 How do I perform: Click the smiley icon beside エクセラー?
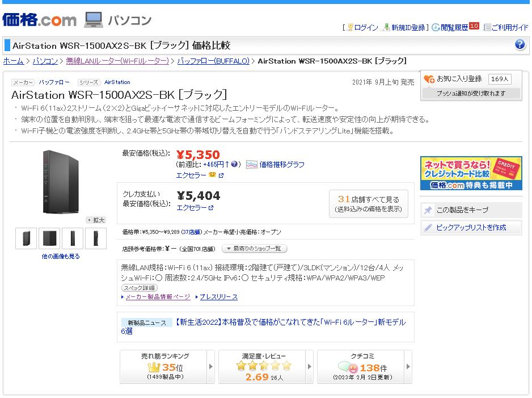click(x=212, y=175)
